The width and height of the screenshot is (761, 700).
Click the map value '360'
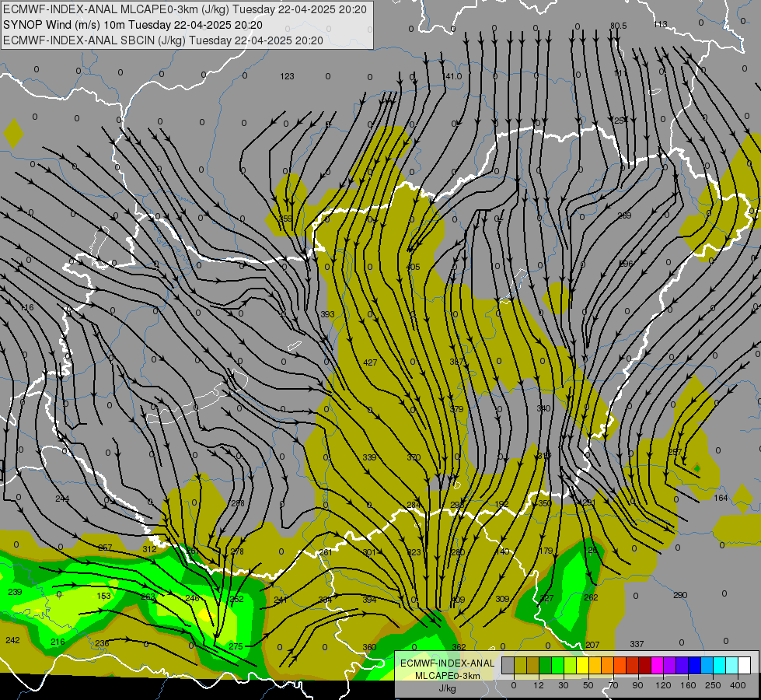369,647
